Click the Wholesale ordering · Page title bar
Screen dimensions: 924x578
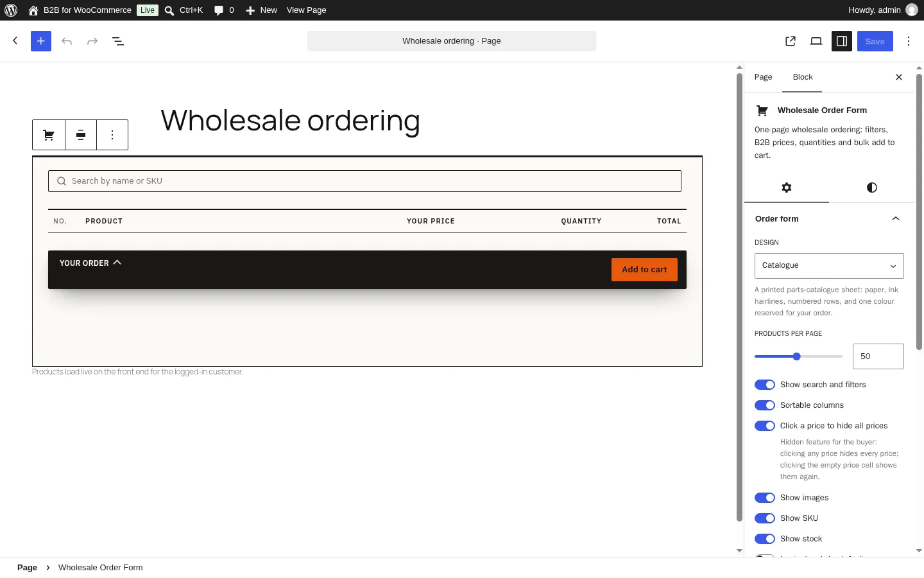pos(452,41)
